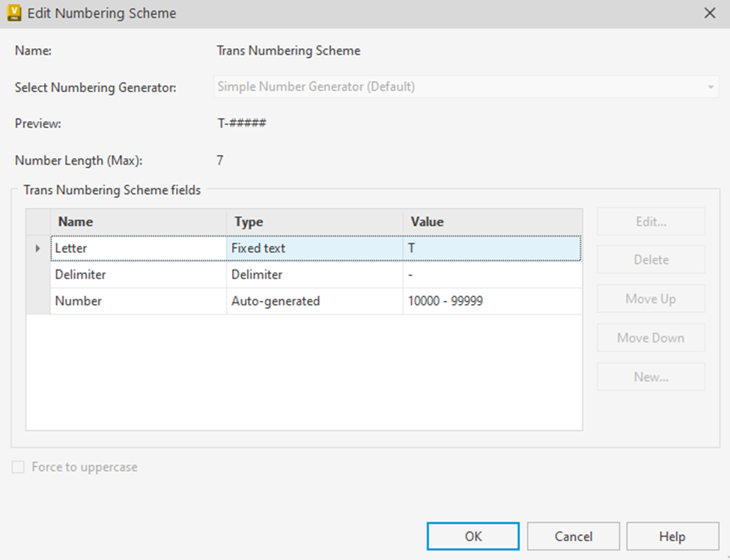Screen dimensions: 730x560
Task: Select the Delimiter field row
Action: [138, 275]
